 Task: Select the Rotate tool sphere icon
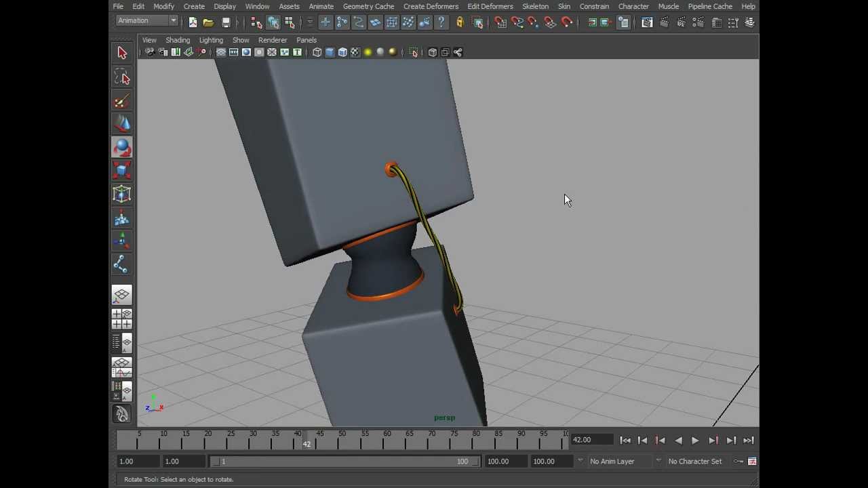122,147
